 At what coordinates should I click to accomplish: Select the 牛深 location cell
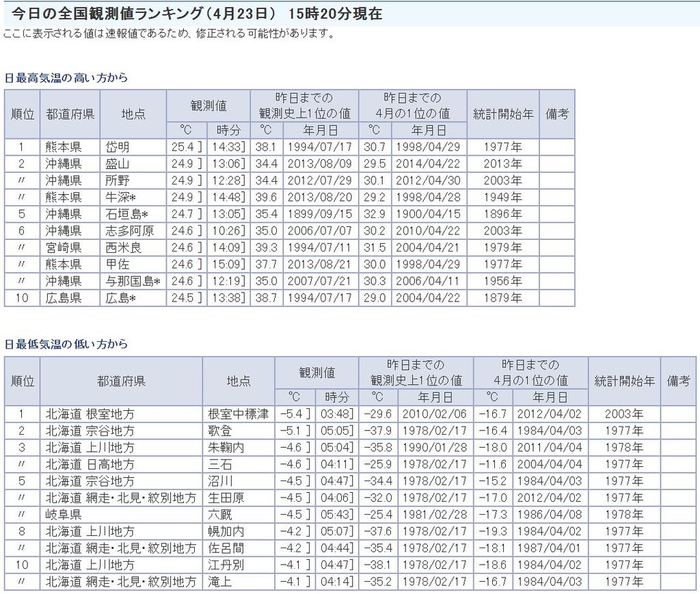pyautogui.click(x=121, y=198)
